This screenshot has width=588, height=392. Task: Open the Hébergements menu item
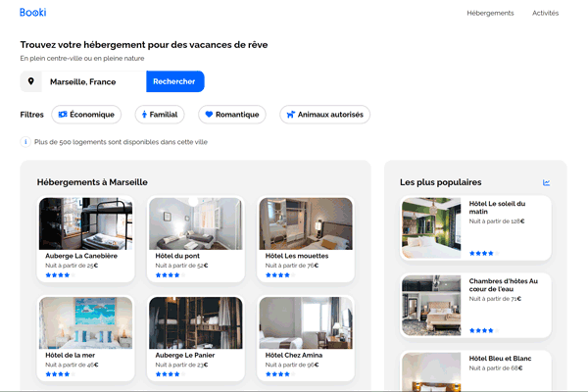coord(490,13)
